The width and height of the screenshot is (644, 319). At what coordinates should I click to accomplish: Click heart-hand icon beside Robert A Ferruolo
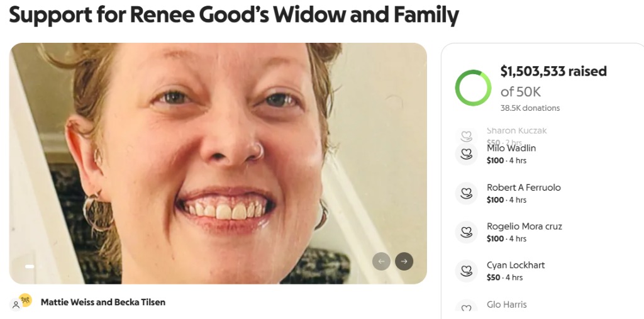coord(467,193)
